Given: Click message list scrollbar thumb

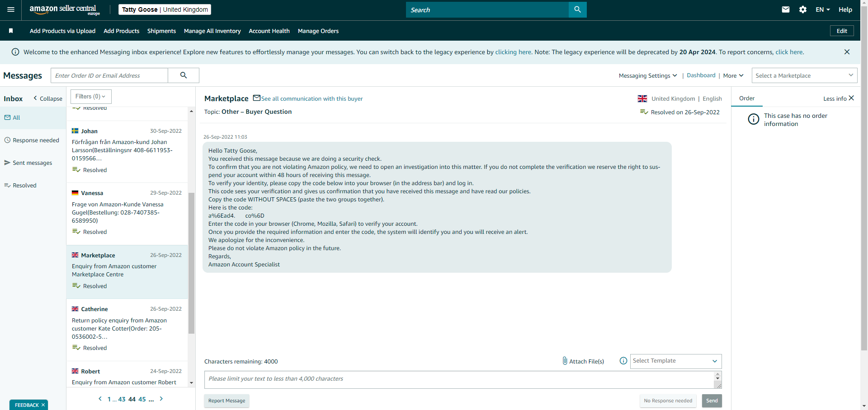Looking at the screenshot, I should (x=191, y=263).
